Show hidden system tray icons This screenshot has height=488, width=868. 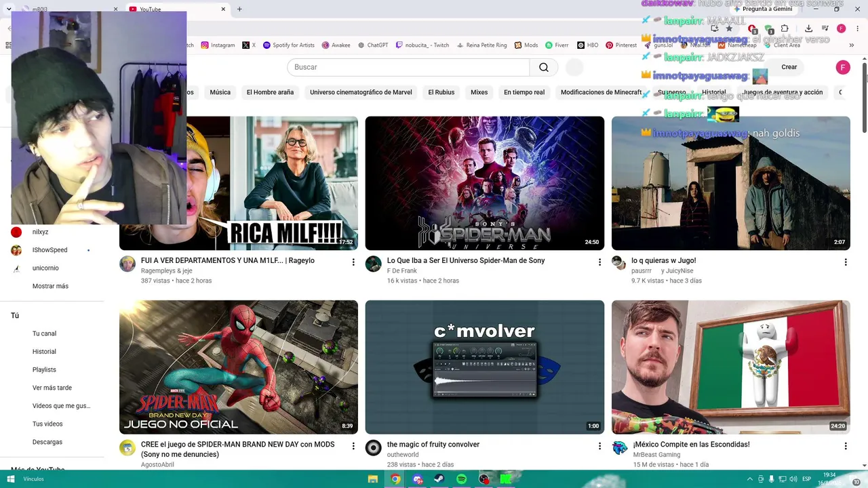pos(750,479)
